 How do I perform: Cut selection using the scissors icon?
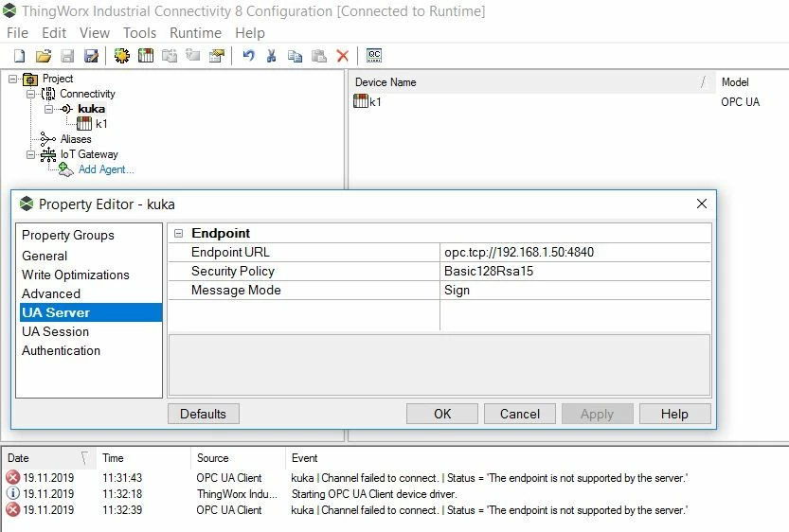point(272,55)
